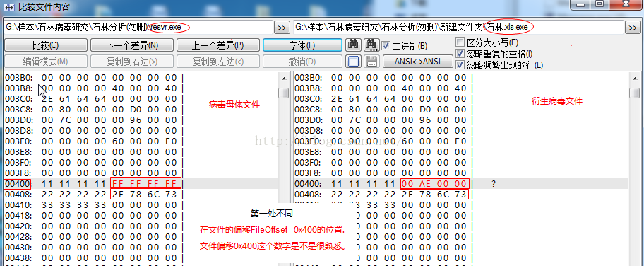This screenshot has width=644, height=266.
Task: Open the 字体(F) font dialog
Action: pos(302,45)
